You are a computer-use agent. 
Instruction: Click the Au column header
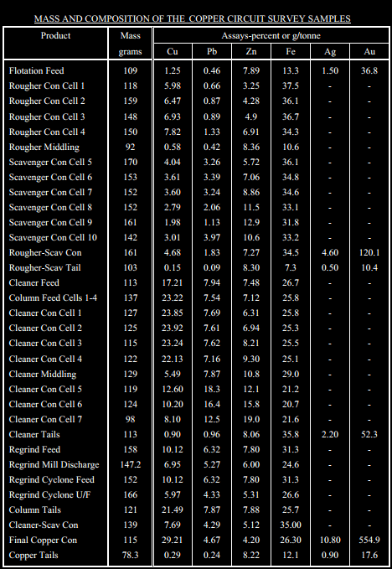[369, 51]
